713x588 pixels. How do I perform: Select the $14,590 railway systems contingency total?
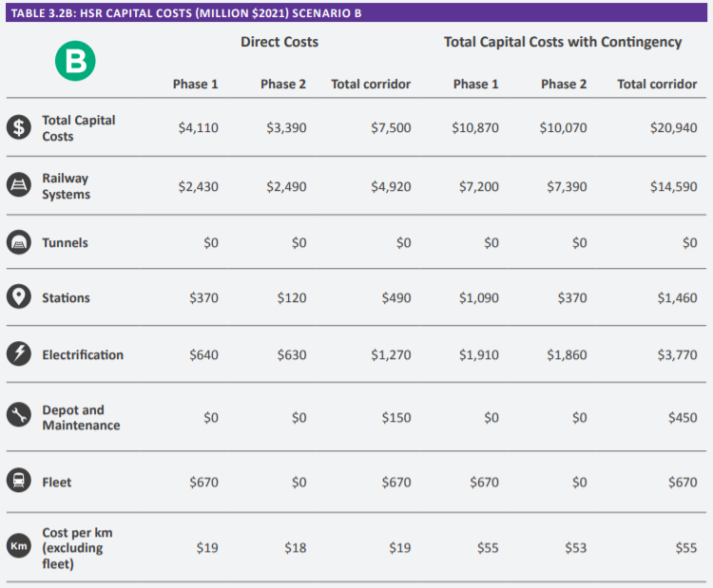[x=673, y=186]
